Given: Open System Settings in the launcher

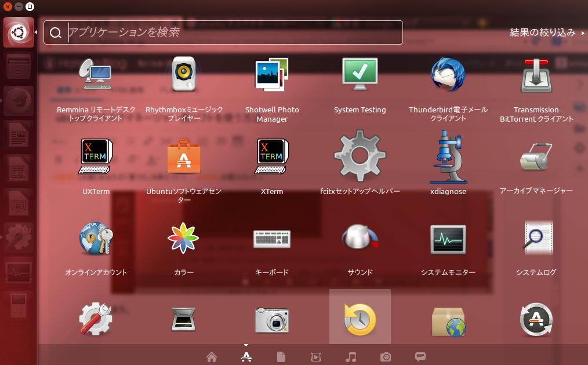Looking at the screenshot, I should click(x=19, y=238).
